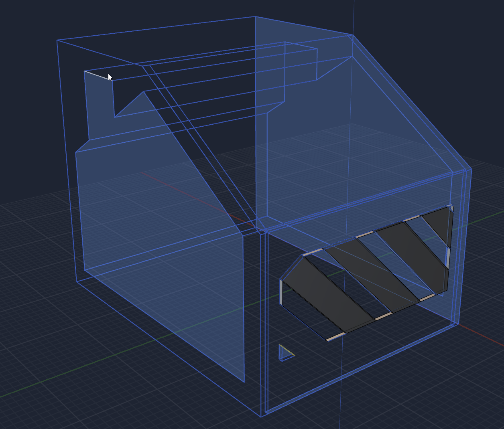The height and width of the screenshot is (429, 504).
Task: Click the yellow edge of the small triangle
Action: pyautogui.click(x=291, y=353)
